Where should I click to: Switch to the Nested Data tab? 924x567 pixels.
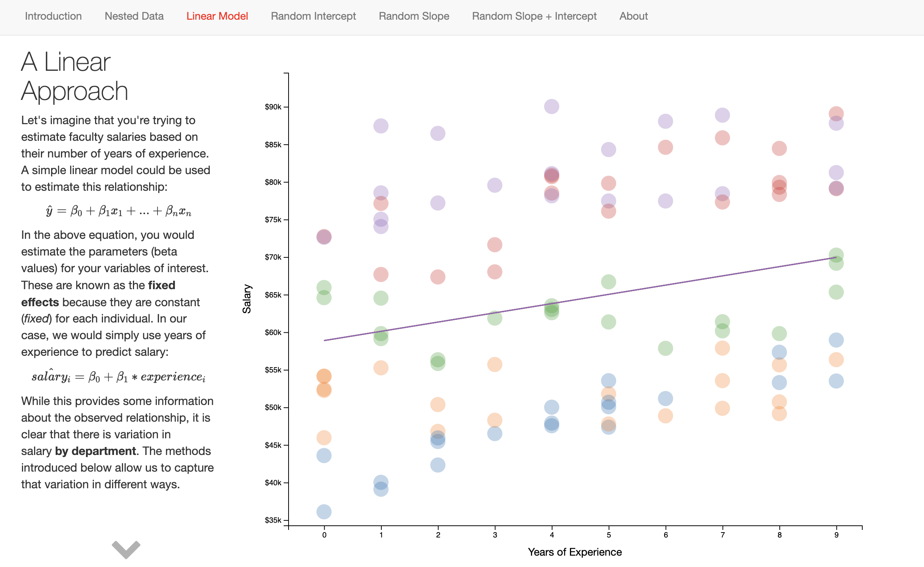click(134, 16)
